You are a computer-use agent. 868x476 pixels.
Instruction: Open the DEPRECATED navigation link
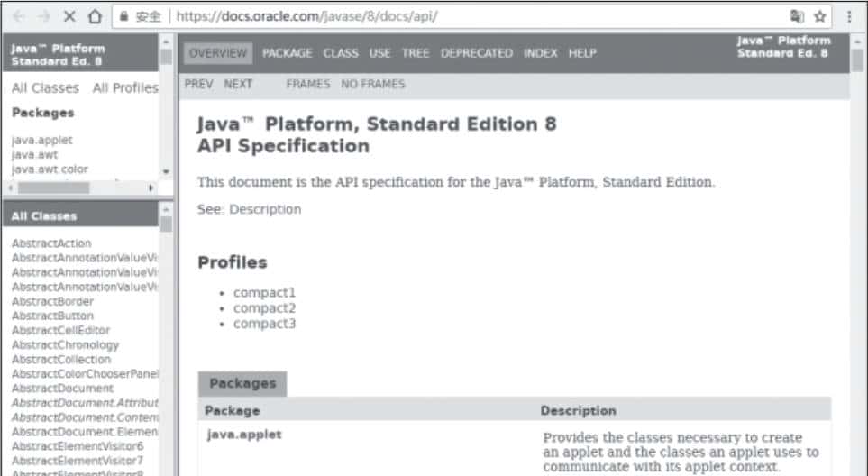pyautogui.click(x=477, y=53)
